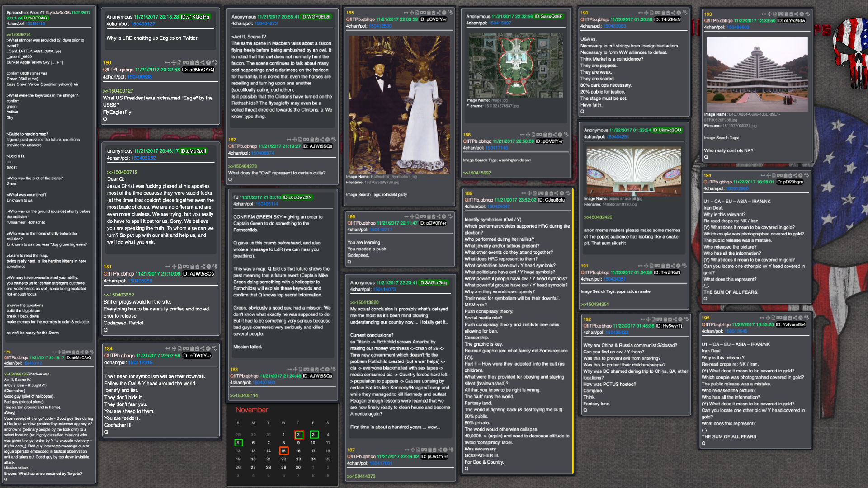Open the Rothschild party photo thumbnail

click(399, 105)
